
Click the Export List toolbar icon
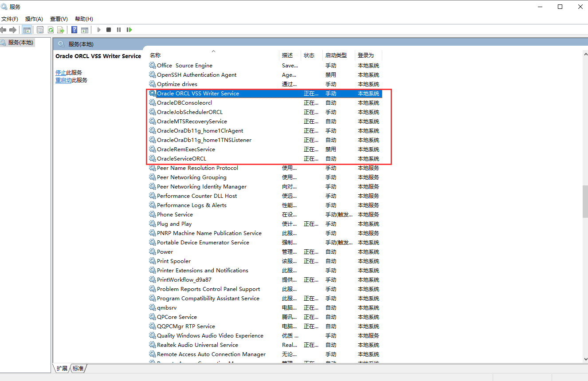tap(60, 29)
